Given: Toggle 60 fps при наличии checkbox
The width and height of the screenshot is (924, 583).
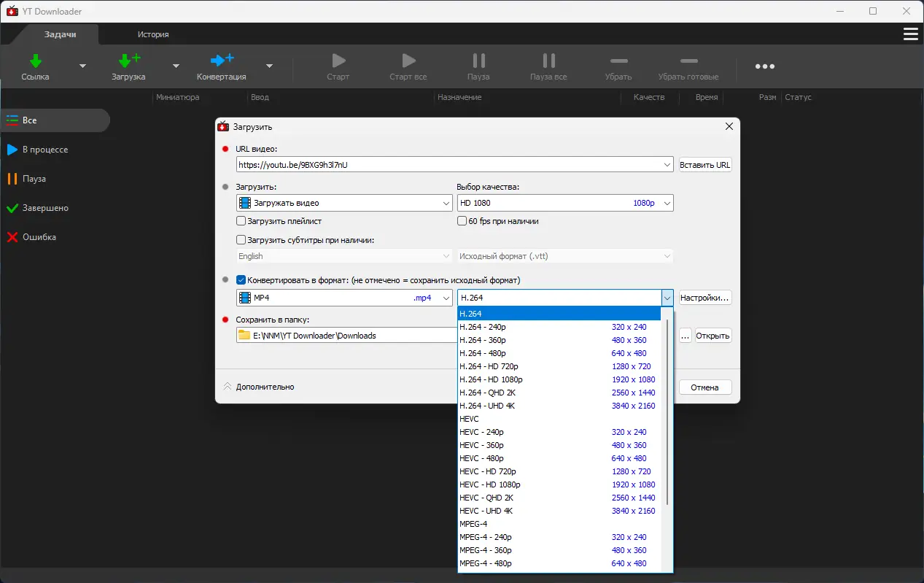Looking at the screenshot, I should pyautogui.click(x=462, y=221).
